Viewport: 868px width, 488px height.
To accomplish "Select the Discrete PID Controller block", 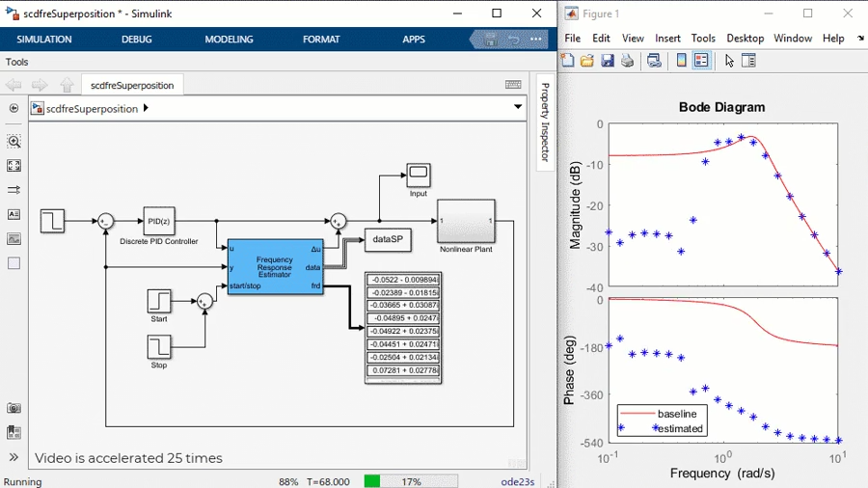I will tap(159, 221).
